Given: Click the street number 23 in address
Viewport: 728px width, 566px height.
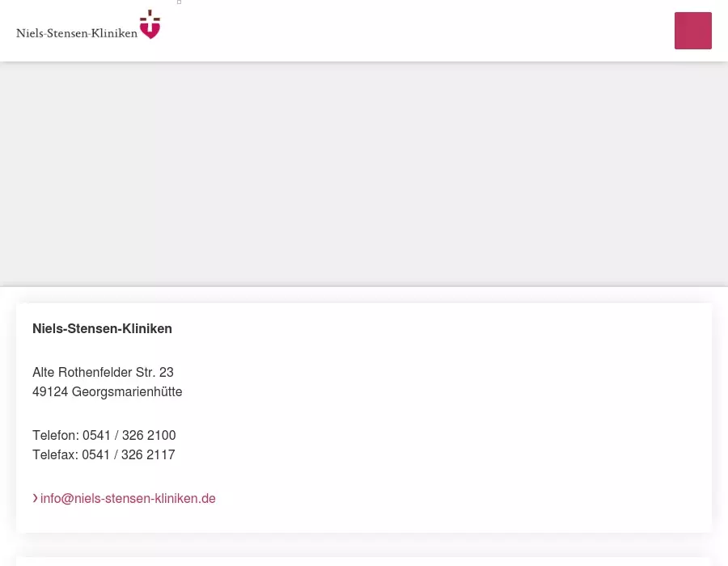Looking at the screenshot, I should (166, 372).
